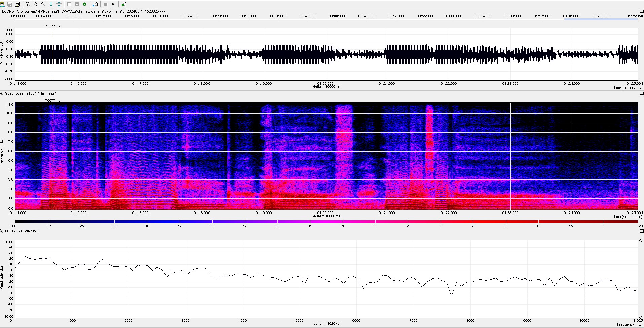This screenshot has height=328, width=644.
Task: Click the dB color scale bar
Action: click(327, 222)
